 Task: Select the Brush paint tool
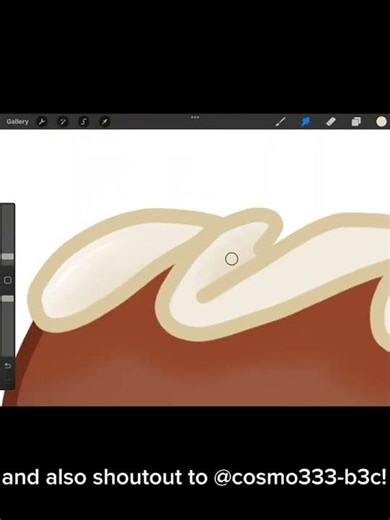(x=280, y=122)
